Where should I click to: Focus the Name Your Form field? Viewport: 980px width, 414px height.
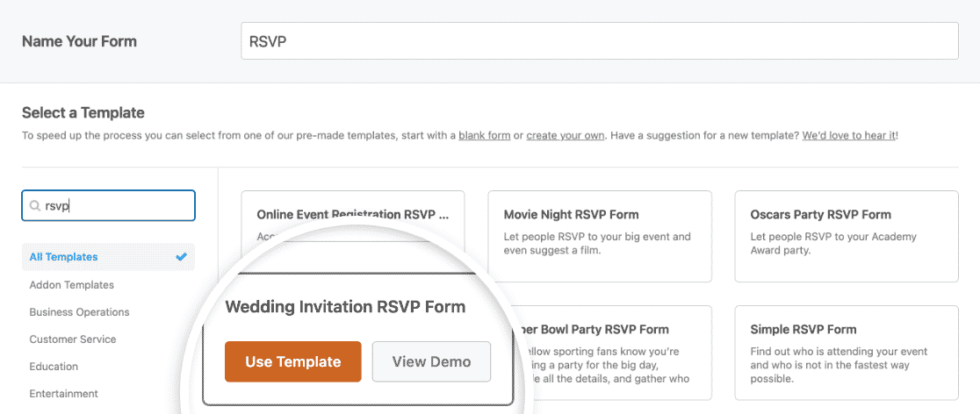pos(600,41)
